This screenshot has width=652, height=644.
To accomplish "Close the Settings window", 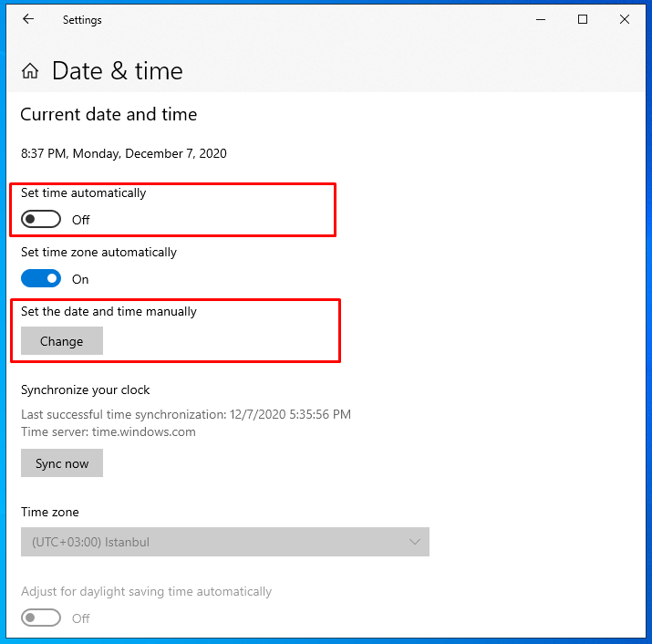I will (625, 19).
